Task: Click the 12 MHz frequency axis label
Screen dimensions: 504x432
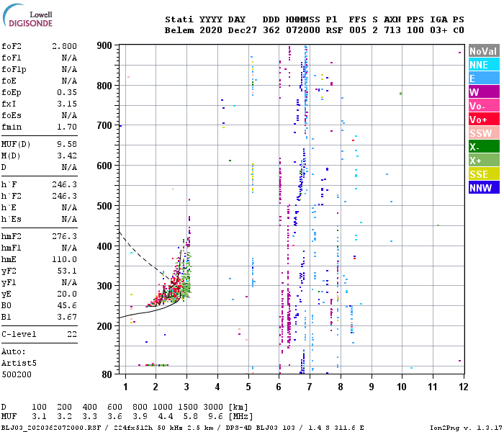Action: 463,387
